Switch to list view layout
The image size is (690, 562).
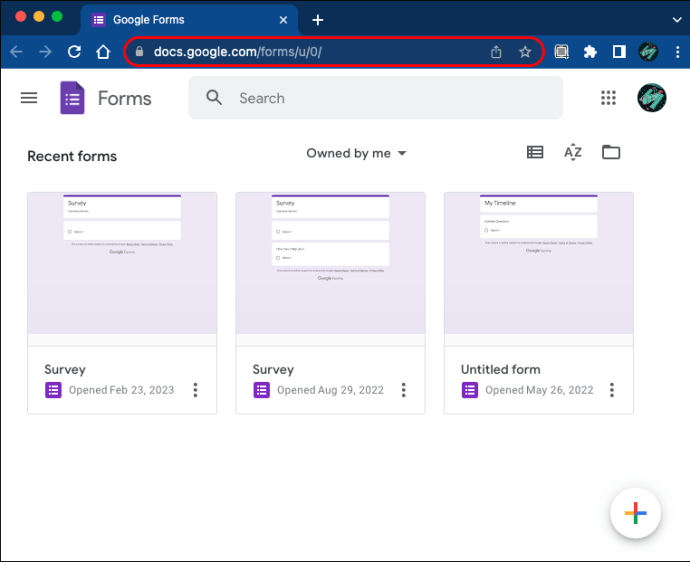pos(535,153)
